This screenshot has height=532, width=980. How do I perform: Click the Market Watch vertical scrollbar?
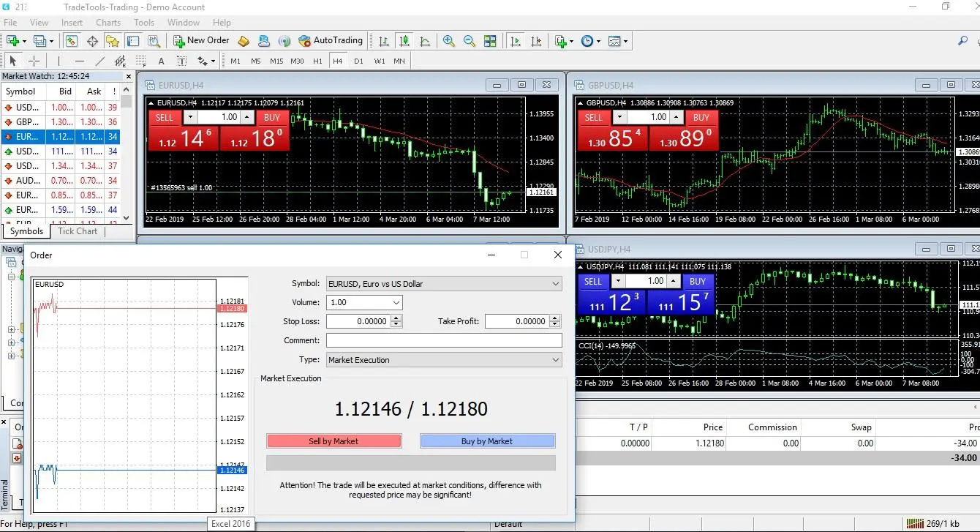point(127,154)
